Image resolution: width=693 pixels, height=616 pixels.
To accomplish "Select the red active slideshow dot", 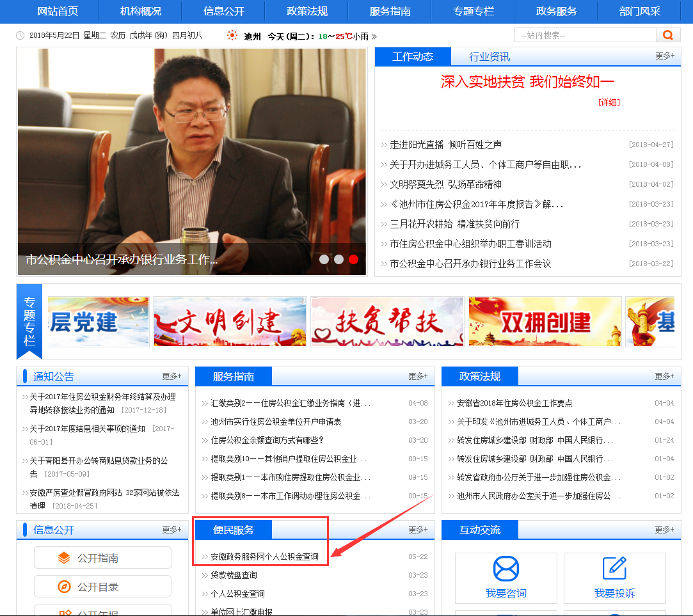I will [x=353, y=259].
